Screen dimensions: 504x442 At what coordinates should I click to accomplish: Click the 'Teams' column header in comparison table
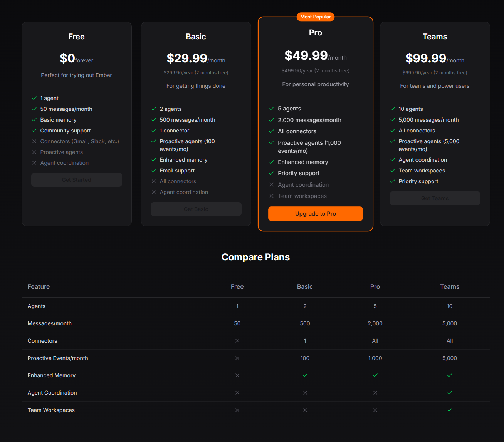click(450, 286)
